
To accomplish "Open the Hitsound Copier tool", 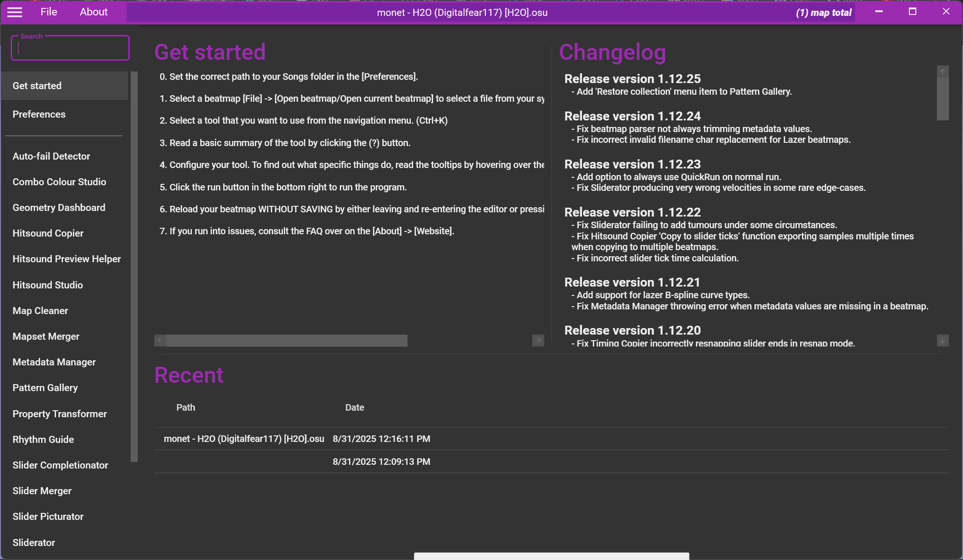I will (48, 233).
